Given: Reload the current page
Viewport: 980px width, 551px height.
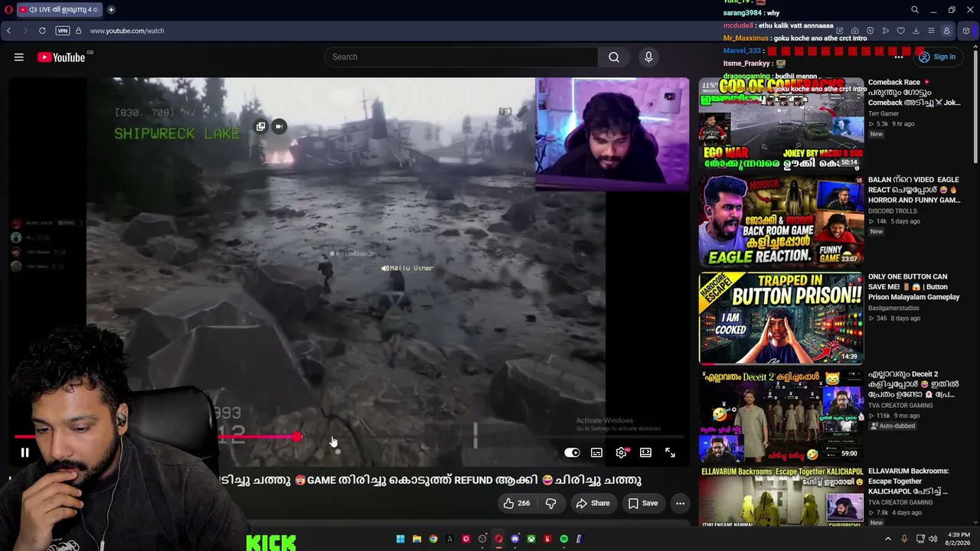Looking at the screenshot, I should tap(42, 31).
